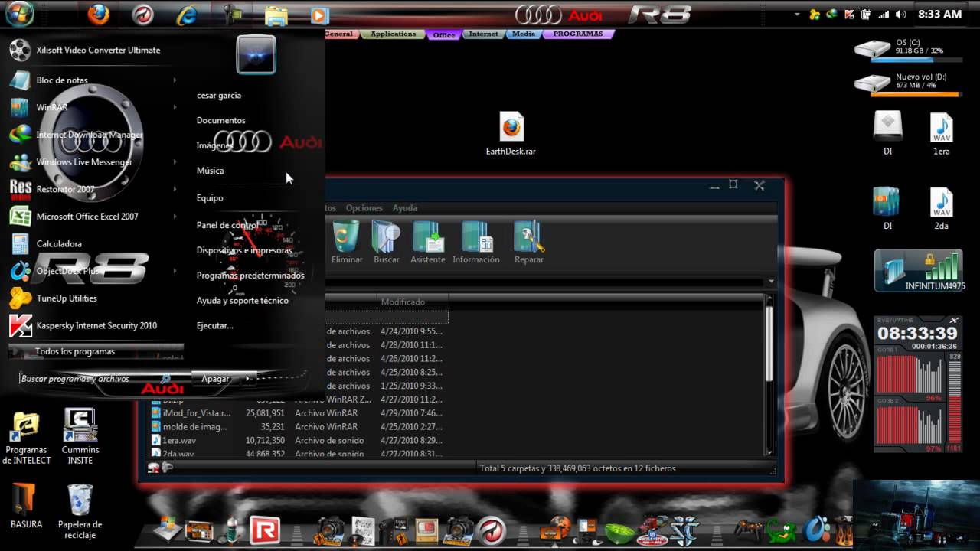Open Internet Explorer in the taskbar
Viewport: 980px width, 551px height.
pyautogui.click(x=187, y=15)
